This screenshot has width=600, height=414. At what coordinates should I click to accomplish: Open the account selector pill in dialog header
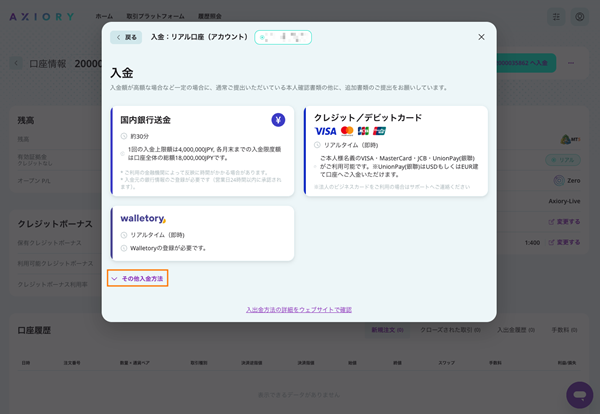click(283, 37)
